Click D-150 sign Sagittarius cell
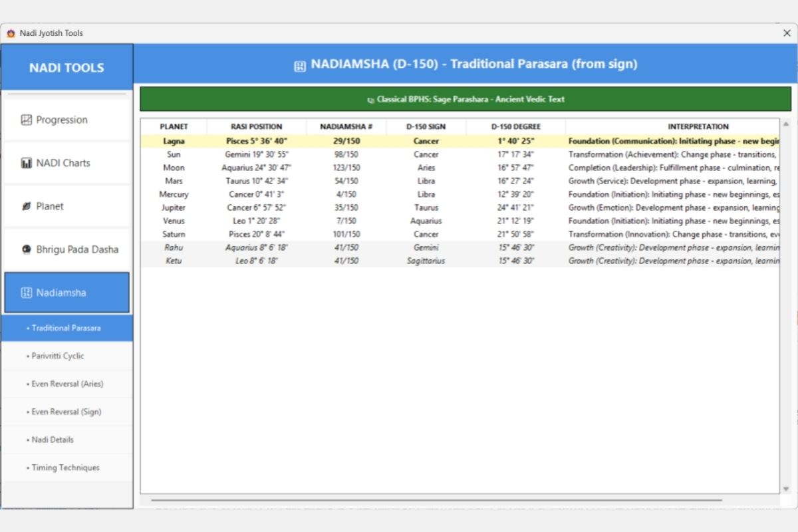 (x=426, y=261)
